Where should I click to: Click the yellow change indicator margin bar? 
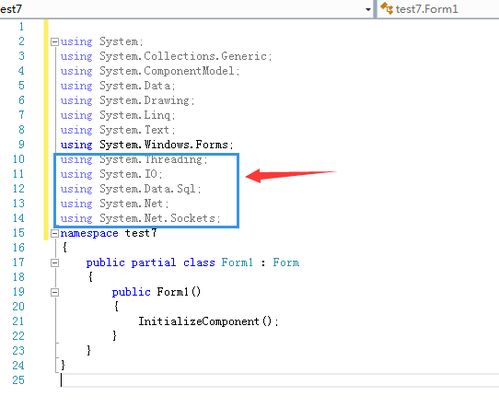[46, 129]
